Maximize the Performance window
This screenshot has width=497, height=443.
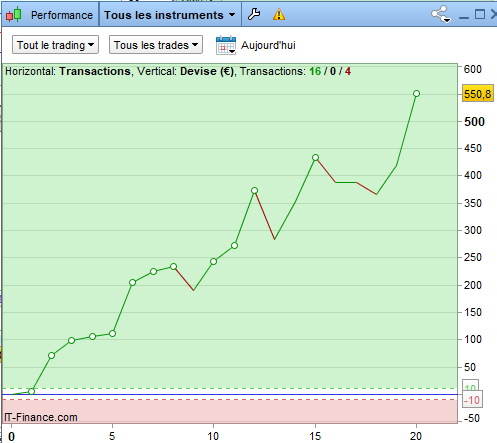tap(480, 14)
